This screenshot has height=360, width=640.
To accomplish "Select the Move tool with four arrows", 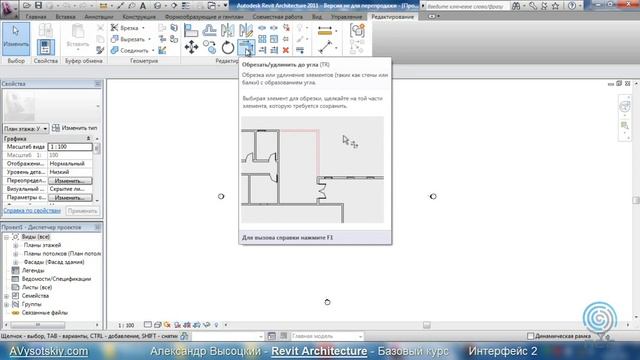I will point(191,47).
